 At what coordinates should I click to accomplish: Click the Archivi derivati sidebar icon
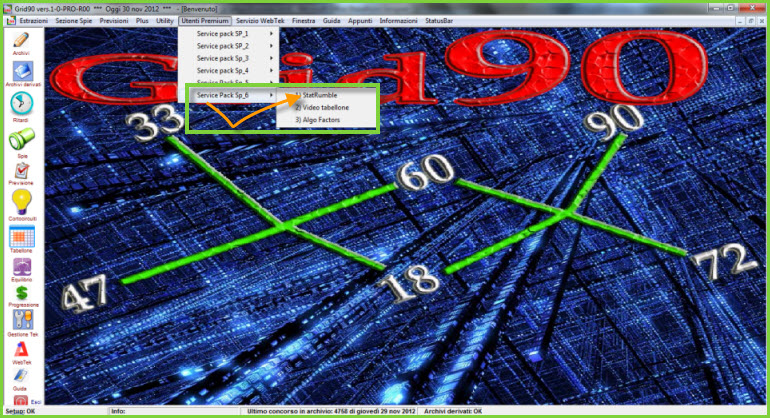(21, 73)
